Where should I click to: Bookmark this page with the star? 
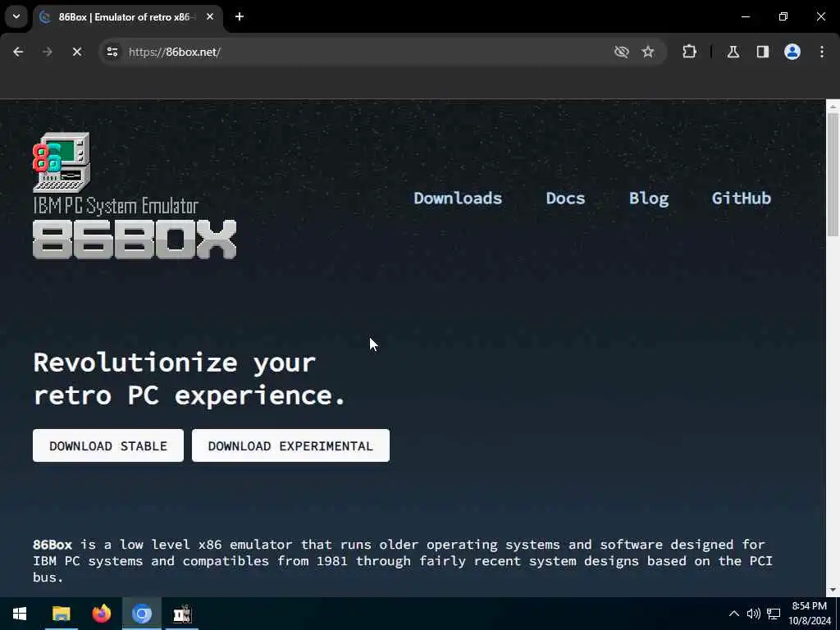[648, 52]
